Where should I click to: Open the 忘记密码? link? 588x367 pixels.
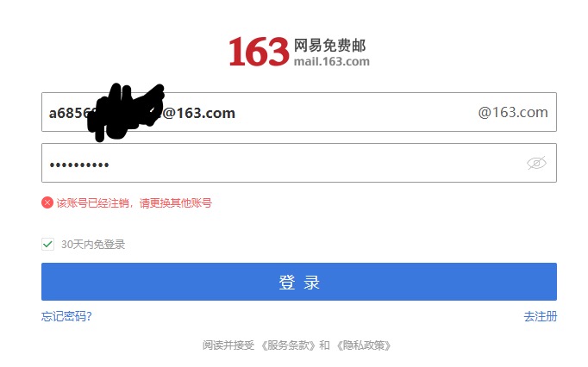pyautogui.click(x=66, y=316)
